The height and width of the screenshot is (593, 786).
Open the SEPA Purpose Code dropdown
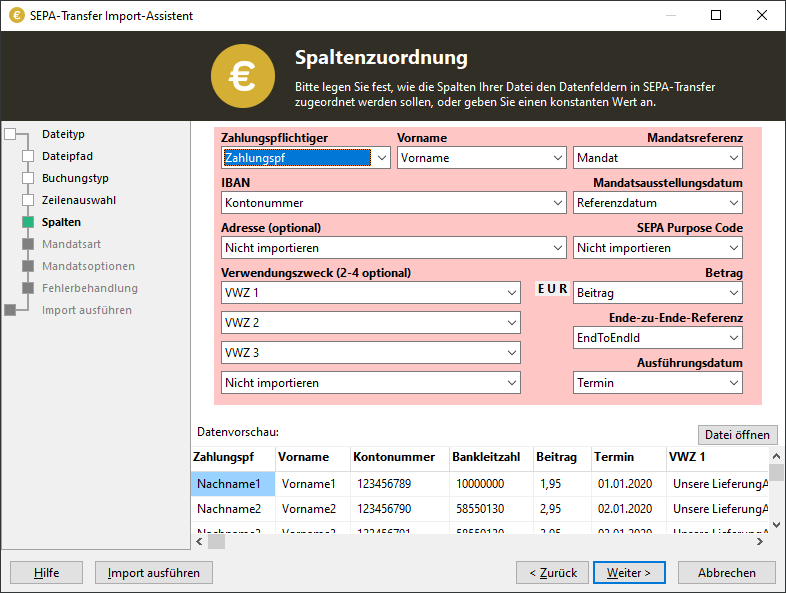tap(734, 248)
